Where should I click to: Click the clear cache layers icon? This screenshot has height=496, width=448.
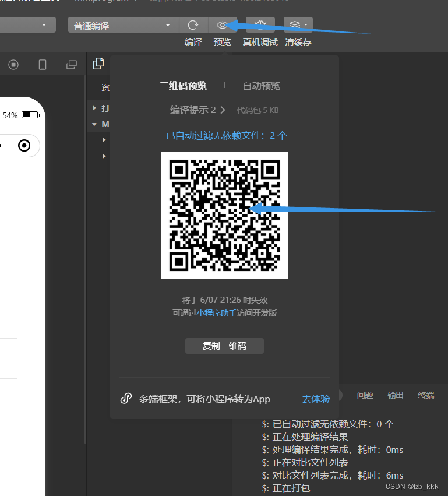(295, 24)
